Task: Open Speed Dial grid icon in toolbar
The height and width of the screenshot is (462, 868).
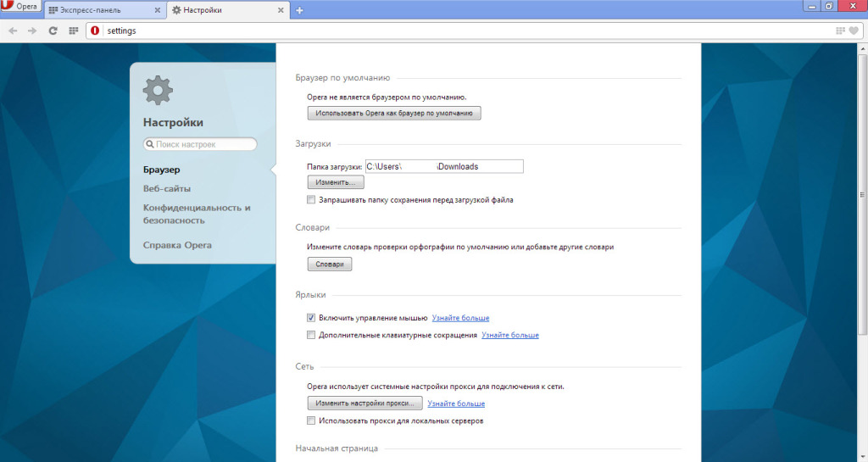Action: coord(73,31)
